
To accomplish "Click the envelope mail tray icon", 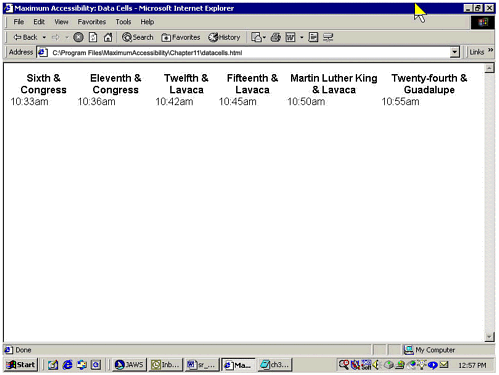I will coord(444,365).
